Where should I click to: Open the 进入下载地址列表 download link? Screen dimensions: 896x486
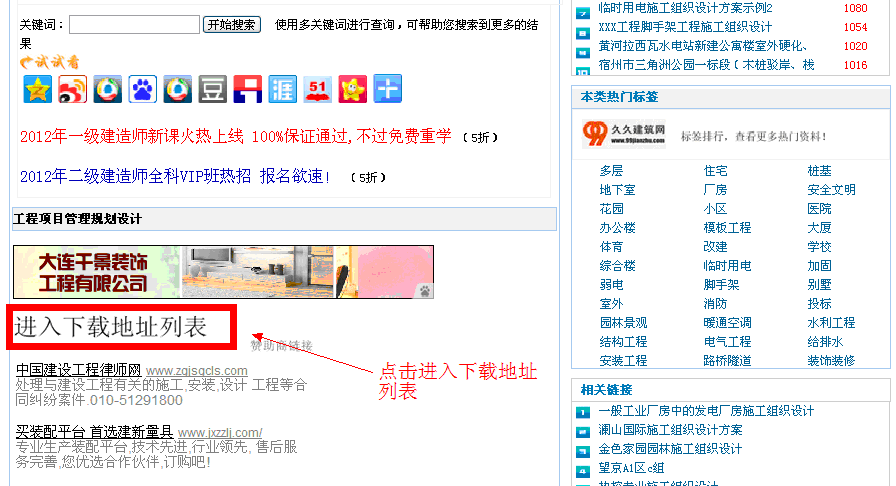(110, 327)
